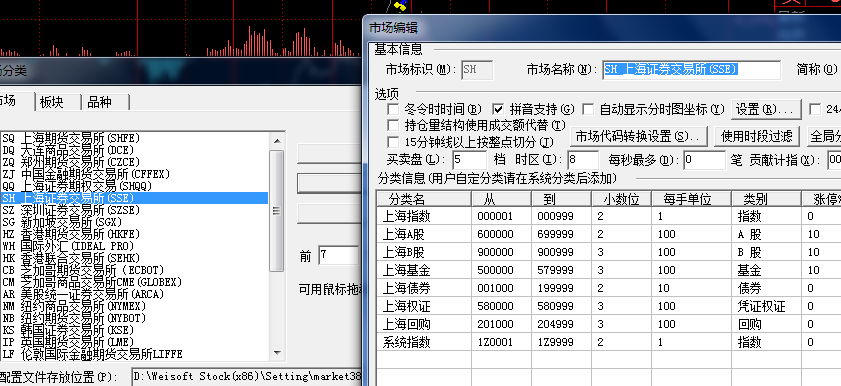Click the 配置文件存放位置 path field
The image size is (841, 386).
point(247,376)
